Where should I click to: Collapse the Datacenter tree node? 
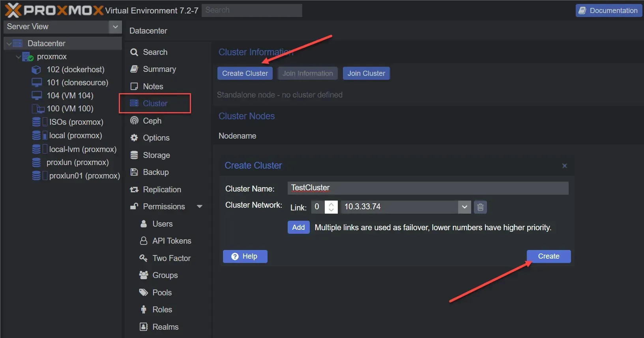tap(9, 43)
